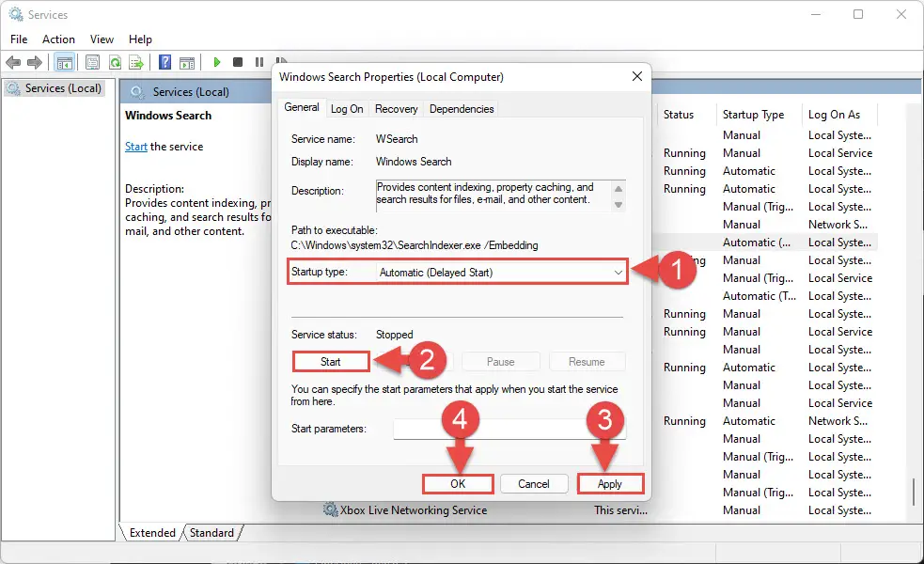The image size is (924, 564).
Task: Select Services (Local) in the left tree
Action: [x=63, y=88]
